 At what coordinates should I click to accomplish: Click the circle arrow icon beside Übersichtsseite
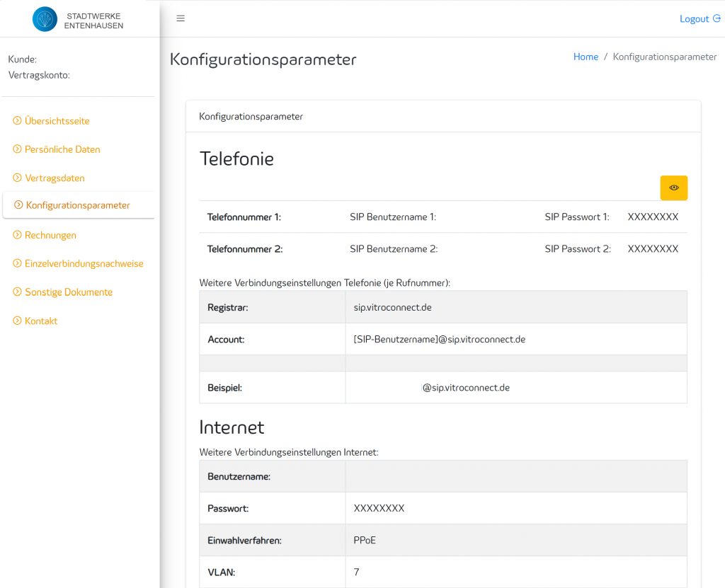coord(17,121)
